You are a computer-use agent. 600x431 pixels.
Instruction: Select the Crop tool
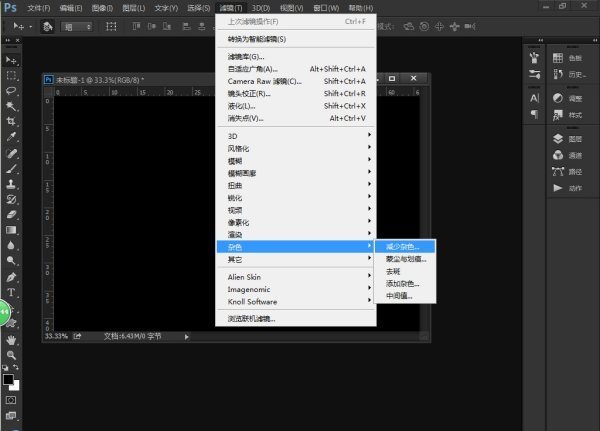click(11, 122)
